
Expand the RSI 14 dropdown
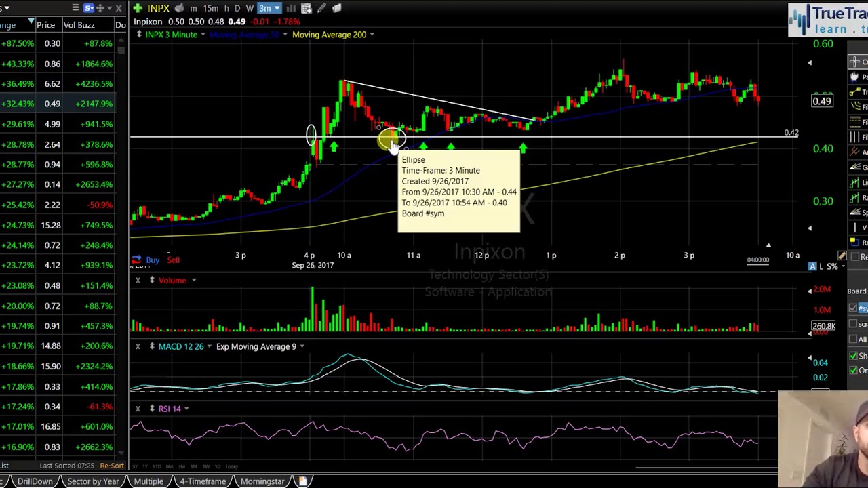(x=186, y=409)
